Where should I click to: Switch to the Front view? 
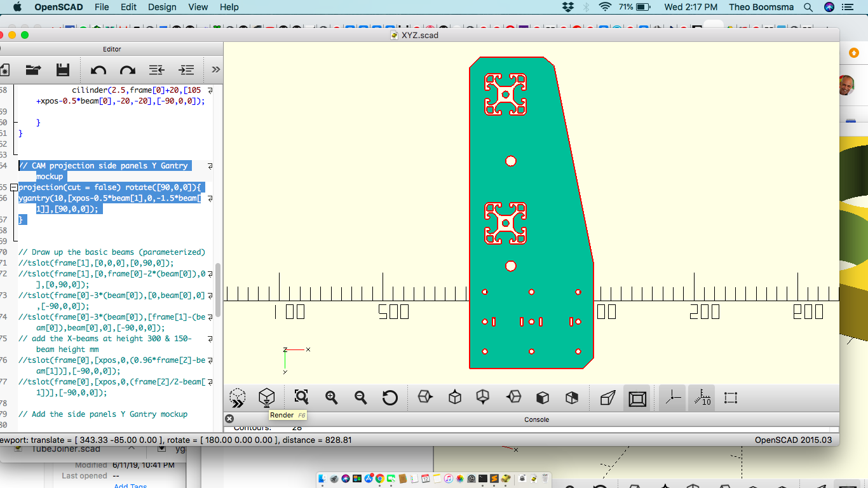[543, 398]
